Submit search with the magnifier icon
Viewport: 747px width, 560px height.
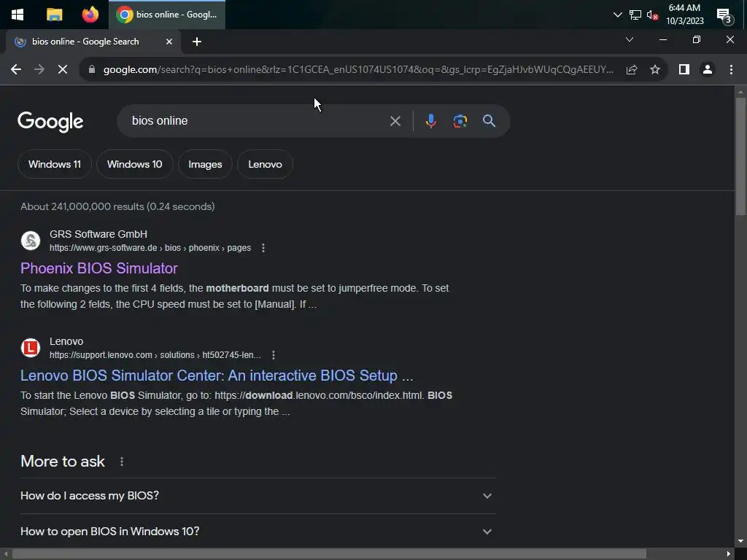pos(489,121)
